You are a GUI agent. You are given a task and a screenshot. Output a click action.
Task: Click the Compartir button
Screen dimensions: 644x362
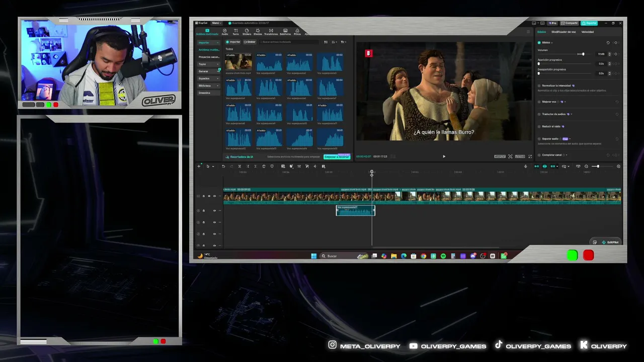click(570, 23)
